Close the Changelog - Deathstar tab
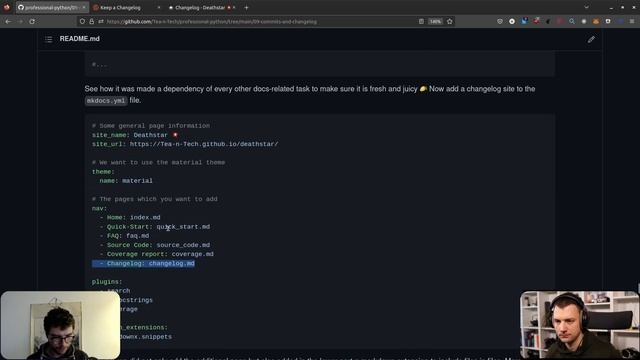Viewport: 640px width, 360px height. click(234, 7)
